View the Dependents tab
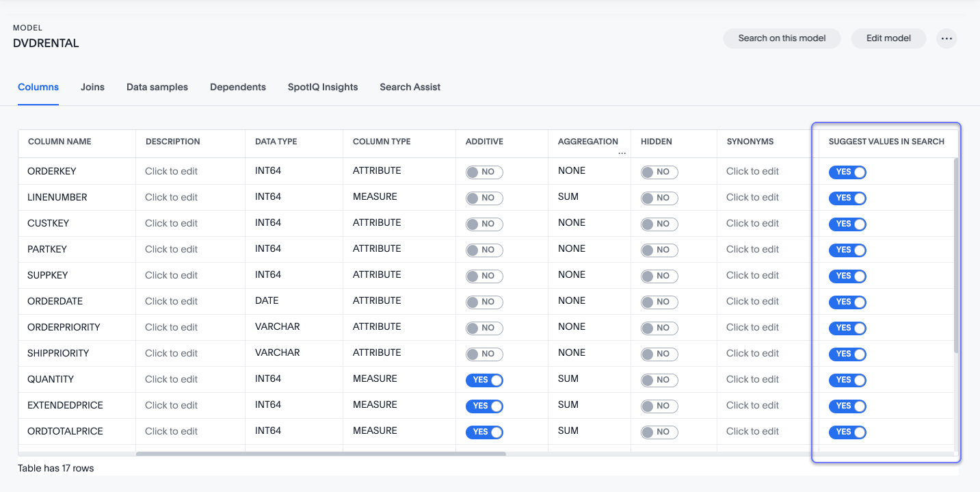This screenshot has height=492, width=980. point(238,87)
